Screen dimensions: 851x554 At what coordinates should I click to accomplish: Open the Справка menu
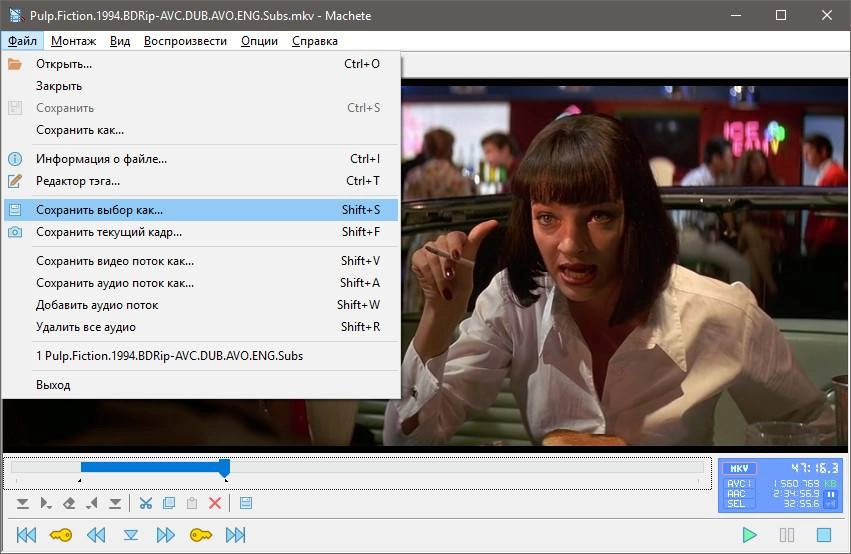tap(315, 41)
